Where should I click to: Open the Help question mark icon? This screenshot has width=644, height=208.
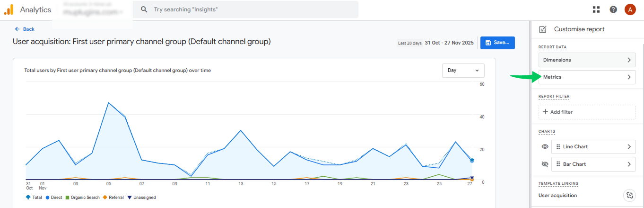tap(613, 9)
